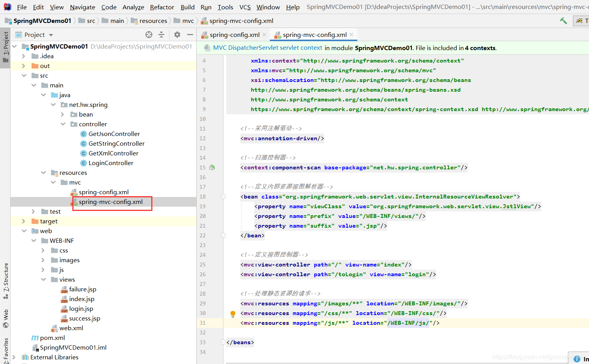589x364 pixels.
Task: Select GetStringController class
Action: [112, 144]
